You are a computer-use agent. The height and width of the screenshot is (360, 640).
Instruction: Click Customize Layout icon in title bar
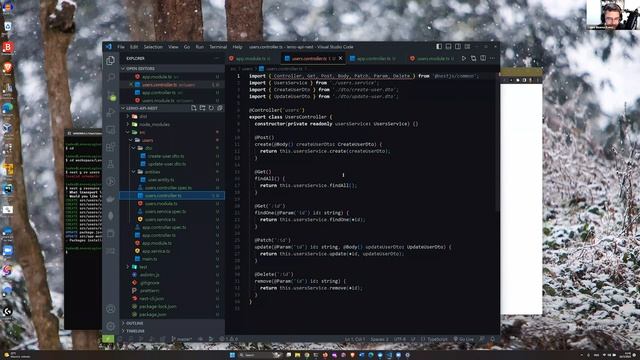coord(468,47)
